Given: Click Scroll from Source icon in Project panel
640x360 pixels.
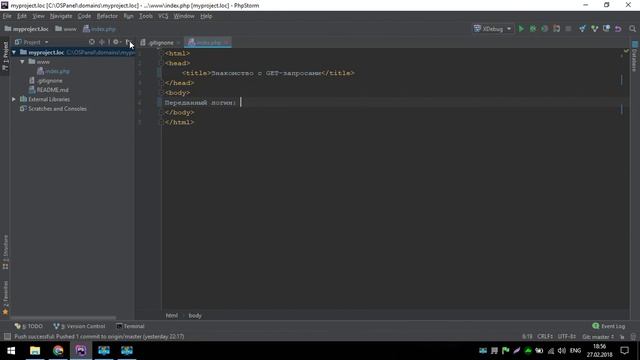Looking at the screenshot, I should (x=92, y=42).
